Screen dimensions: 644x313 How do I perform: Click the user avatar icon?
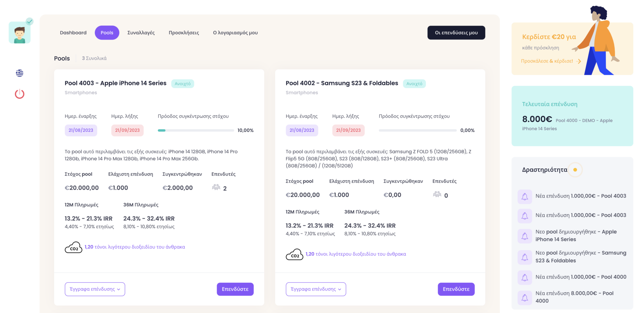(19, 33)
